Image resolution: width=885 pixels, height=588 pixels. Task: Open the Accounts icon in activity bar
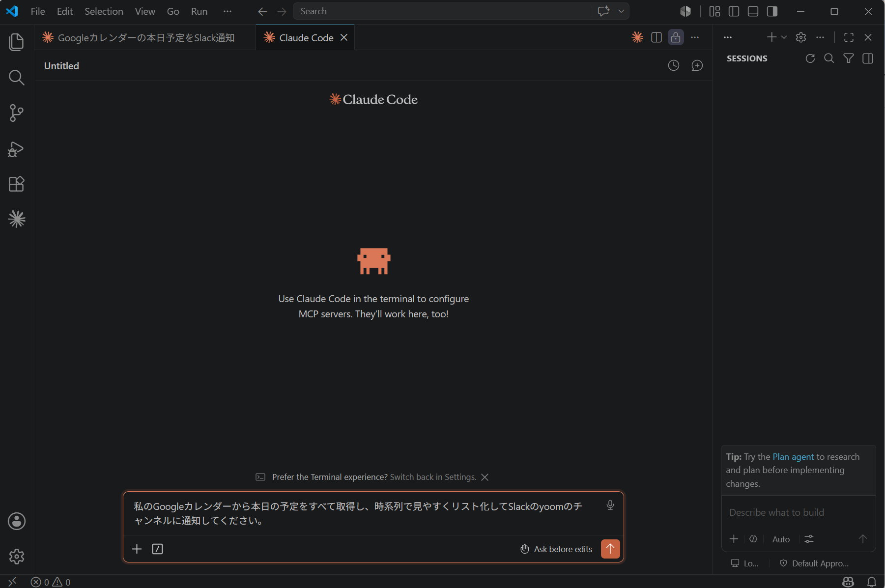click(x=17, y=521)
